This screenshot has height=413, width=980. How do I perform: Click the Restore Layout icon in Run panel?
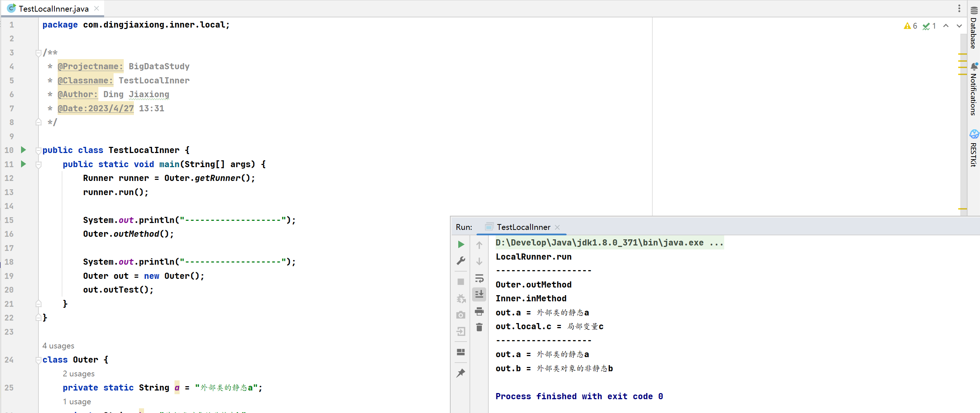point(461,352)
